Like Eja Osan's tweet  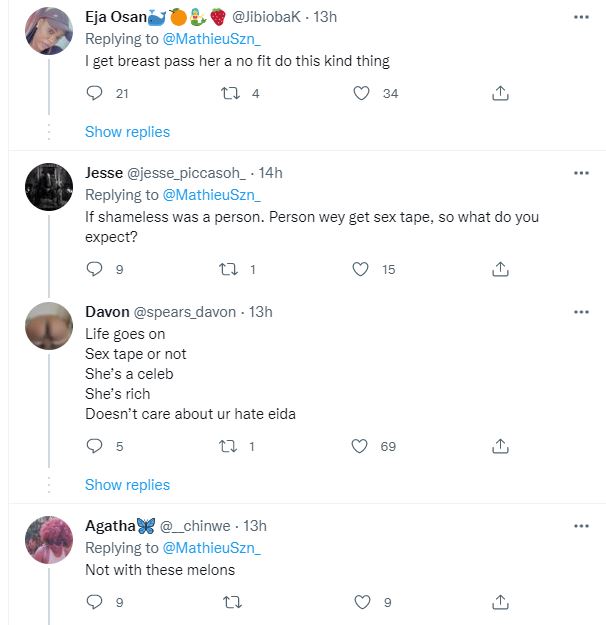coord(364,93)
